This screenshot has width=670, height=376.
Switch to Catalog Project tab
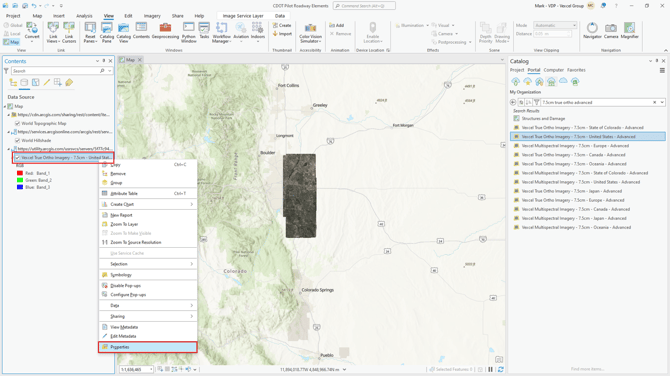click(x=517, y=70)
